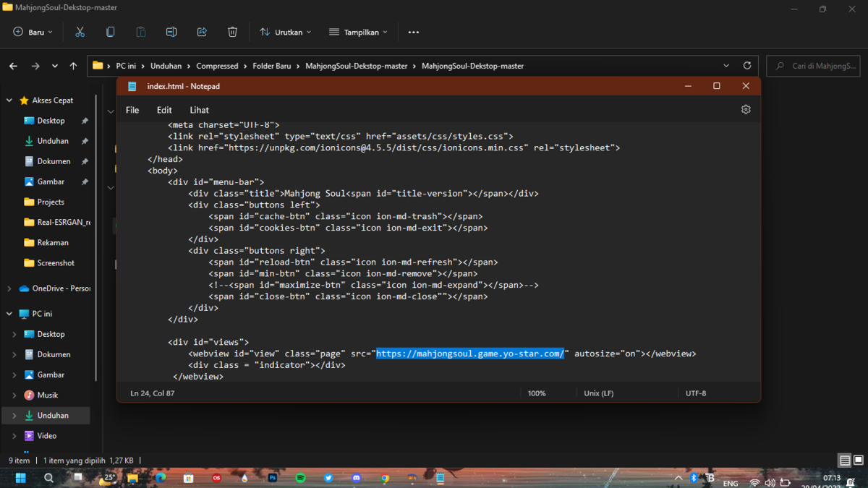
Task: Switch to details view layout in status bar
Action: 844,461
